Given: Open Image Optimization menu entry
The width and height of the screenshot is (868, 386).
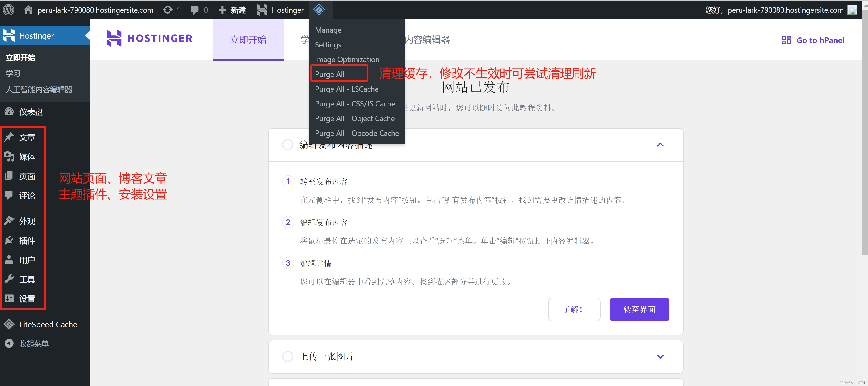Looking at the screenshot, I should point(357,59).
